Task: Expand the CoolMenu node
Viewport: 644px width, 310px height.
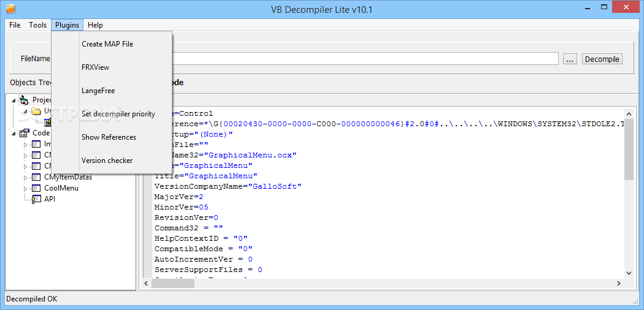Action: coord(26,189)
